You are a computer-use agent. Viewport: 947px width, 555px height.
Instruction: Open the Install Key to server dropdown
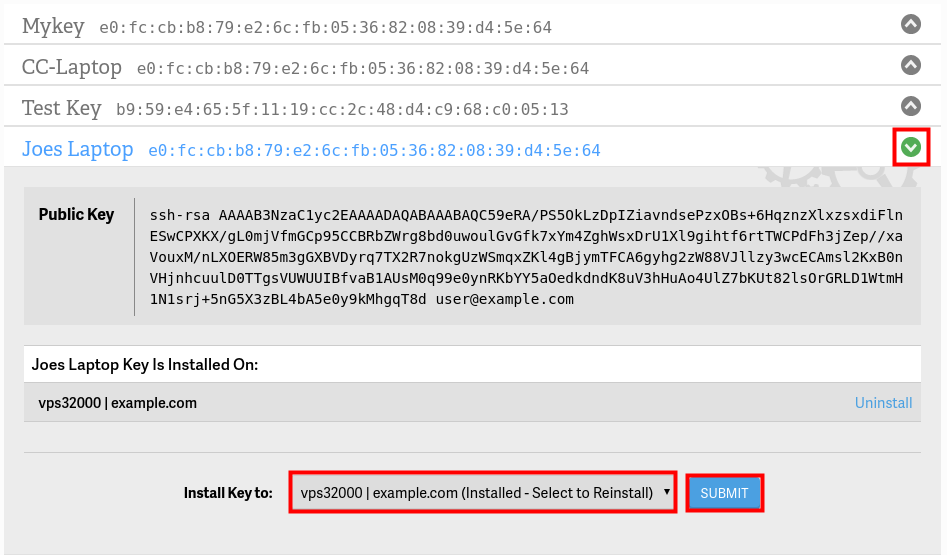coord(483,493)
